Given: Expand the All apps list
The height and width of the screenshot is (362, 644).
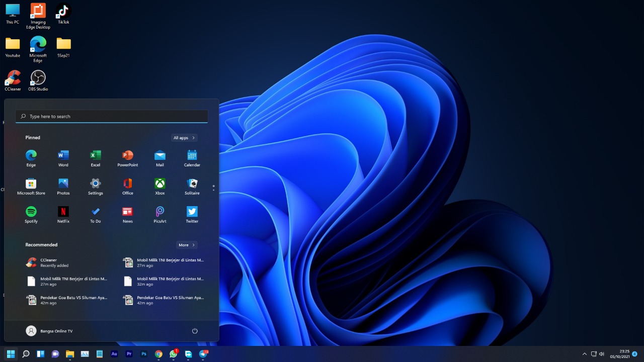Looking at the screenshot, I should pyautogui.click(x=184, y=138).
